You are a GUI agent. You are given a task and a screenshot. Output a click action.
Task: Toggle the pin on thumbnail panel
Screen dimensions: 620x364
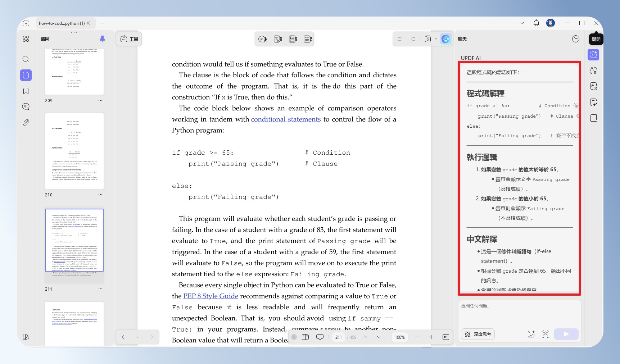(102, 39)
